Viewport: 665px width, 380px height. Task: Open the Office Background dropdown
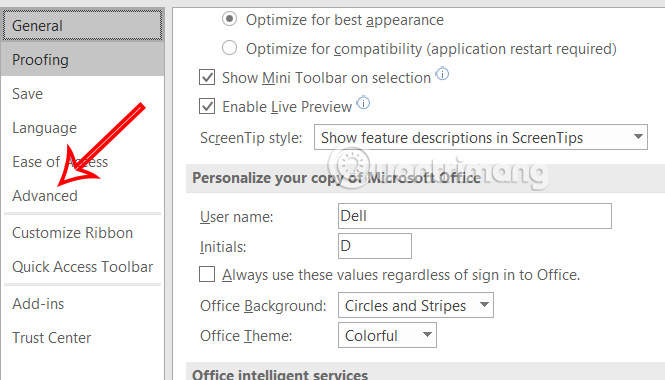[416, 305]
